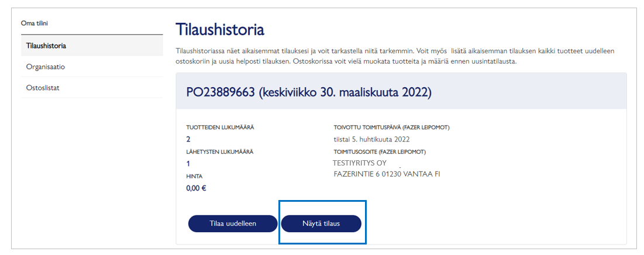
Task: Click order header PO23889663
Action: click(x=309, y=92)
